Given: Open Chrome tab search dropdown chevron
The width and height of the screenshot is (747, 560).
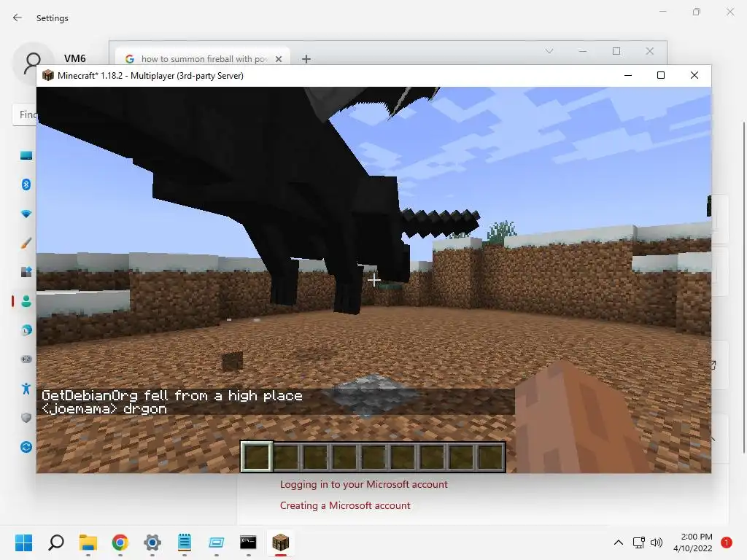Looking at the screenshot, I should tap(549, 51).
